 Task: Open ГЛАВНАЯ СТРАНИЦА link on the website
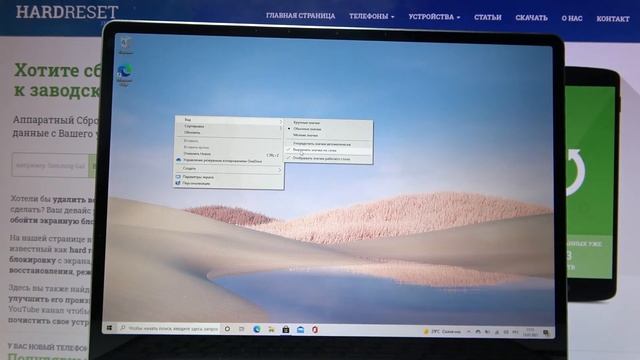tap(300, 16)
